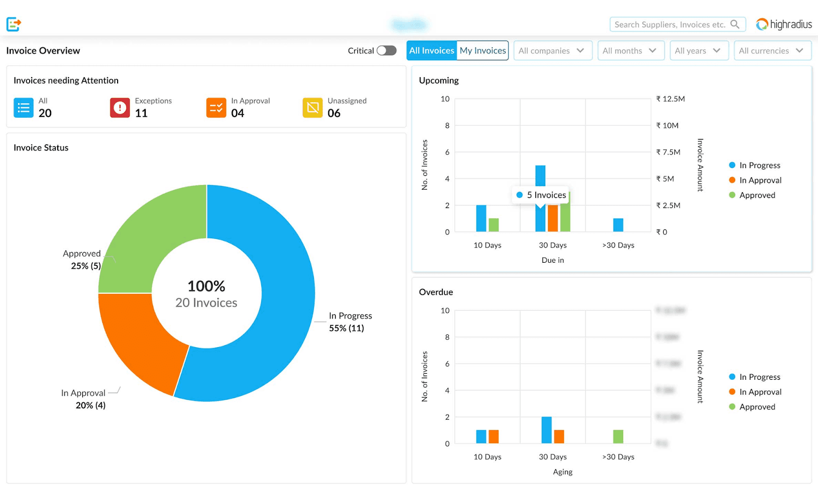Click blue >30 Days bar in Upcoming chart
The image size is (818, 504).
(618, 225)
